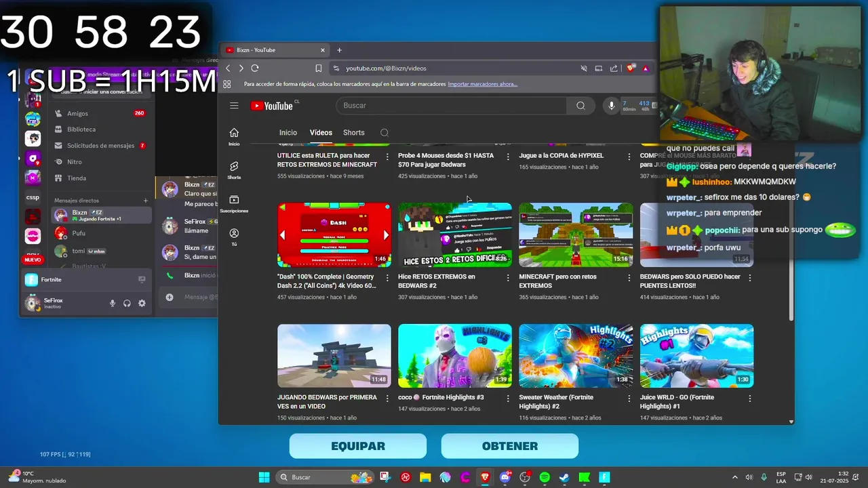
Task: Open options for Jugue a la COPIA video
Action: (629, 156)
